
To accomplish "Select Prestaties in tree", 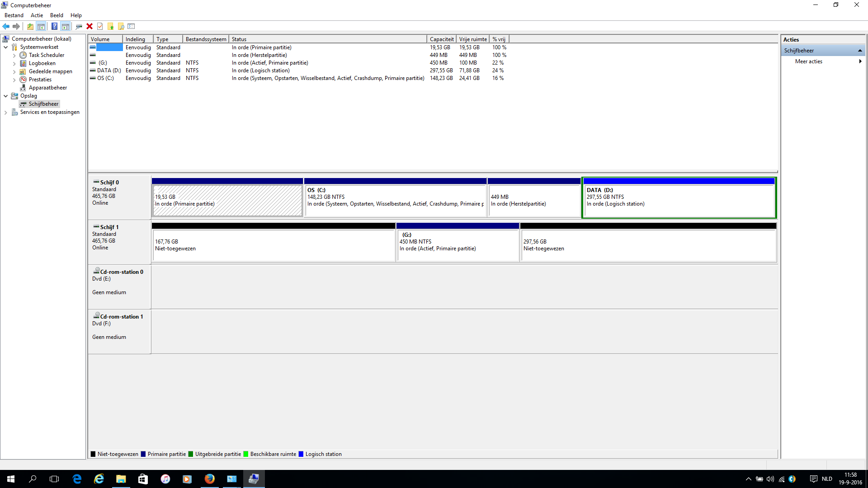I will click(x=40, y=80).
